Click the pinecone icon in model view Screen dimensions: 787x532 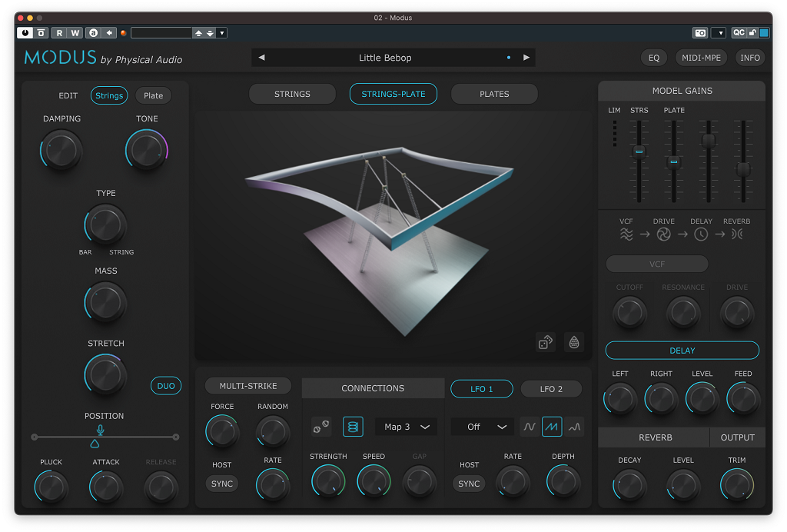click(574, 342)
